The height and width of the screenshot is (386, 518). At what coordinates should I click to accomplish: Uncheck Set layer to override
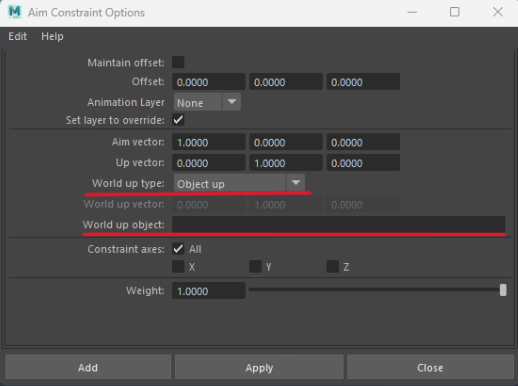(178, 120)
